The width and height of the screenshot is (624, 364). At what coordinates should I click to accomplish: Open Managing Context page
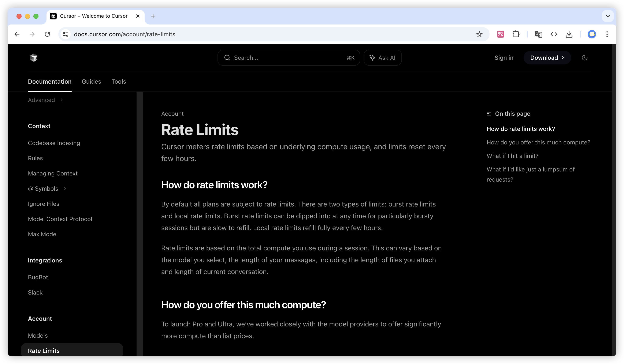[53, 173]
